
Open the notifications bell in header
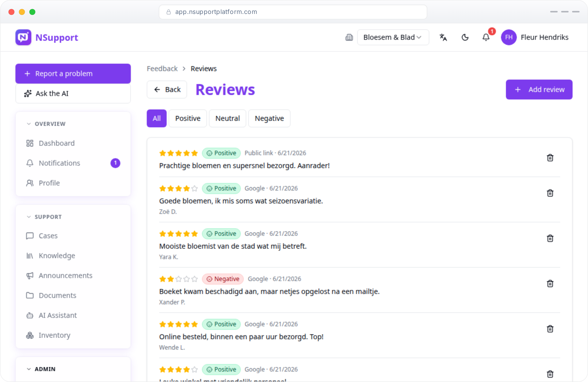point(486,37)
